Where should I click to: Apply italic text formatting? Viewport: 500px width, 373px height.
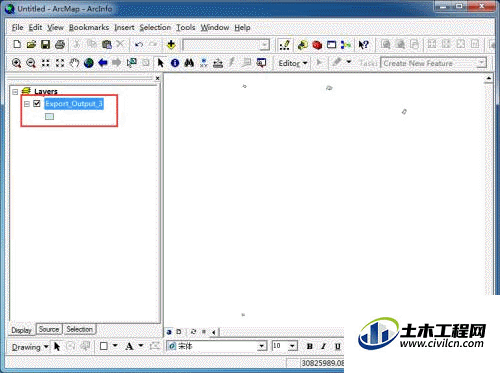[323, 346]
